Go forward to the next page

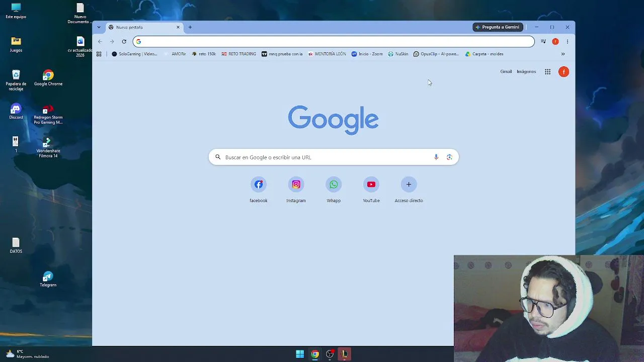112,41
